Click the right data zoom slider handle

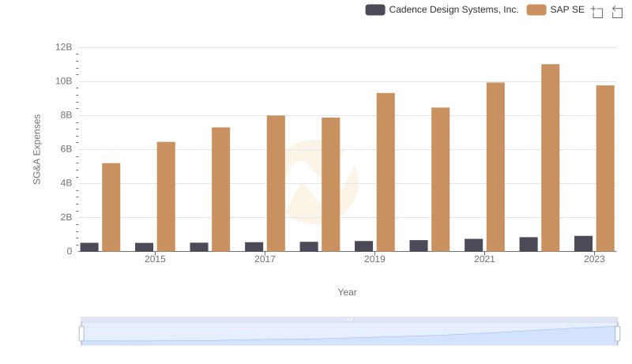[x=618, y=334]
